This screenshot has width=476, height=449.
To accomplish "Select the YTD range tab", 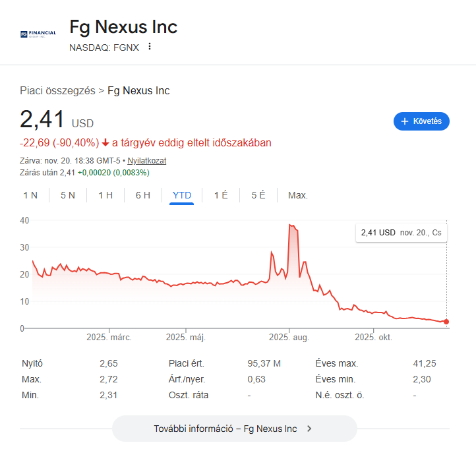I will (x=181, y=195).
